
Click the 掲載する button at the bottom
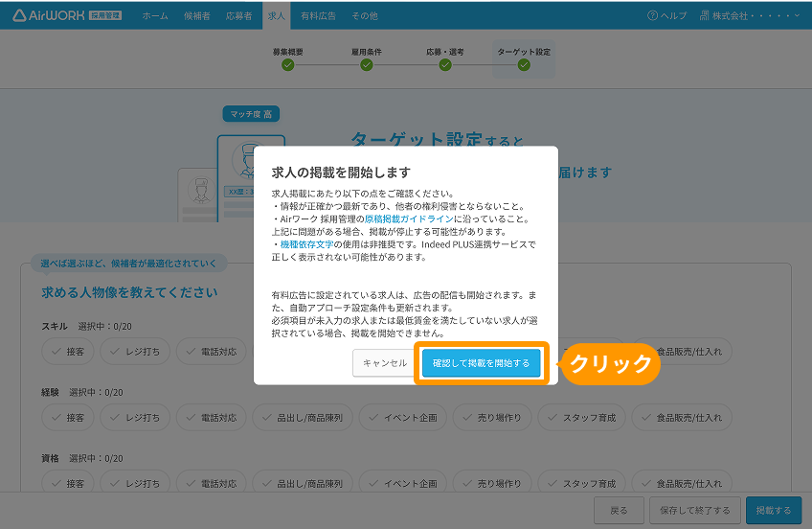pyautogui.click(x=774, y=511)
